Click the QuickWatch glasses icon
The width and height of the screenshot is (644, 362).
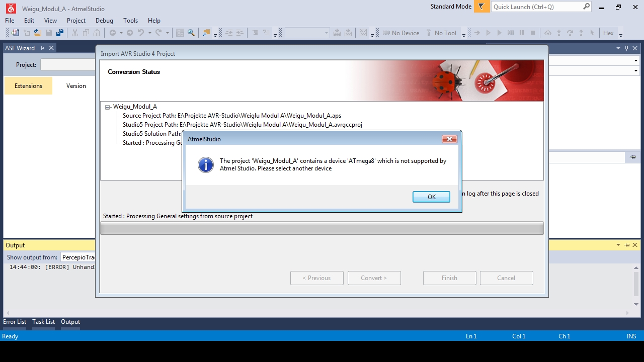(x=548, y=33)
